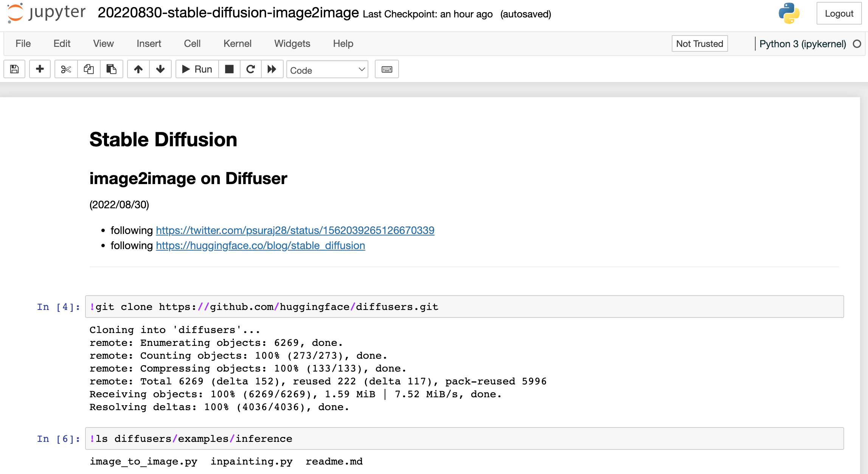The width and height of the screenshot is (868, 474).
Task: Open the command palette keyboard icon
Action: [387, 69]
